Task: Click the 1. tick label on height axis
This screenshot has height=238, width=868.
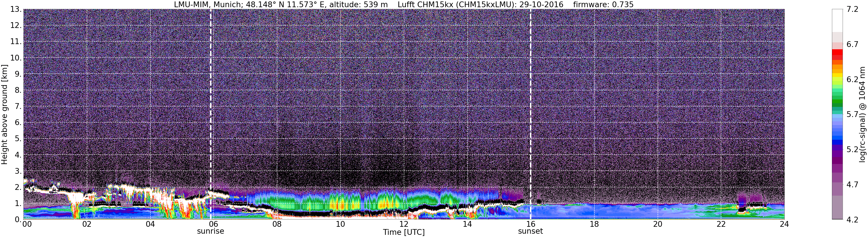Action: (18, 203)
